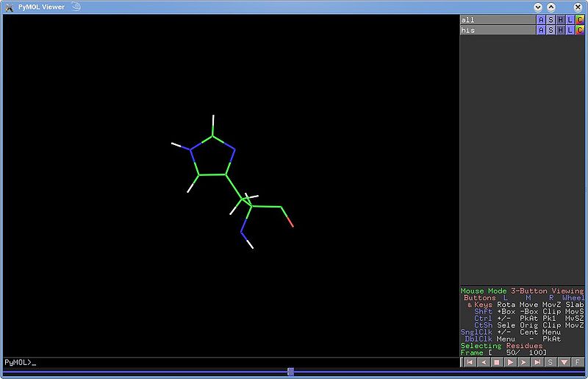The height and width of the screenshot is (379, 588).
Task: Rewind to first frame button
Action: 470,362
